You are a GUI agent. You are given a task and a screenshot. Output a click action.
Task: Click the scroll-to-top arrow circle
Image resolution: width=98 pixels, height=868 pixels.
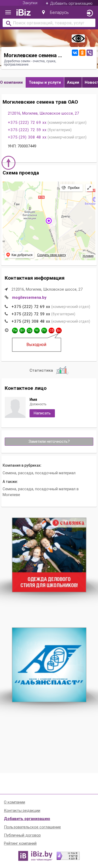[8, 163]
